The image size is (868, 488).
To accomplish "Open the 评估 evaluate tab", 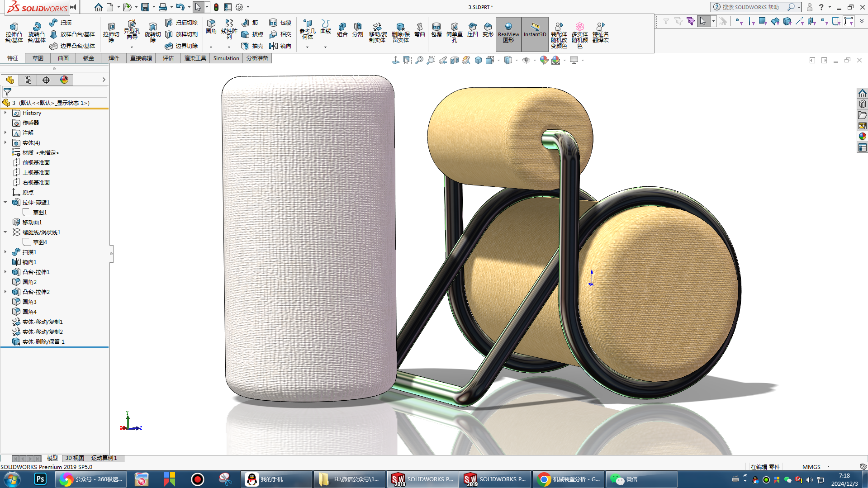I will coord(168,58).
